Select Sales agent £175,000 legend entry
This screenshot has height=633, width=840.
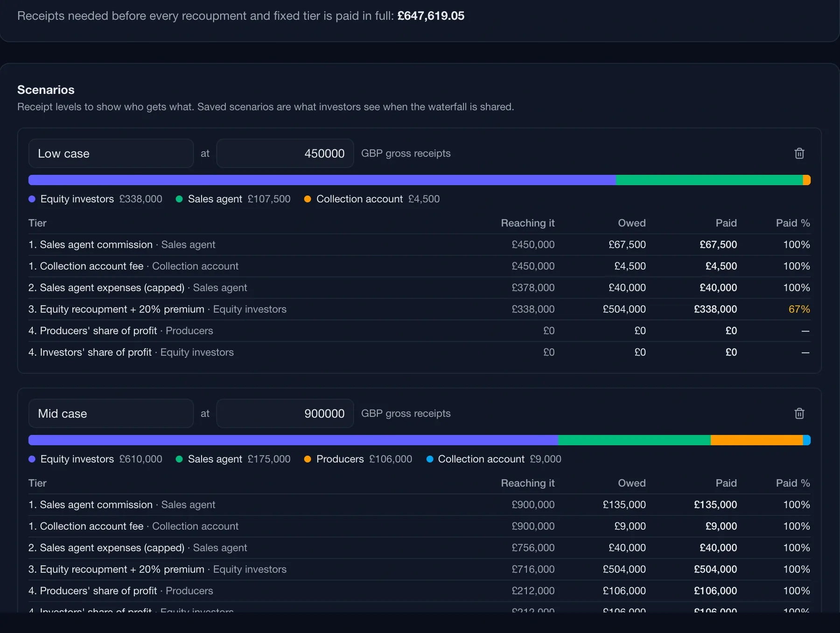pyautogui.click(x=233, y=459)
